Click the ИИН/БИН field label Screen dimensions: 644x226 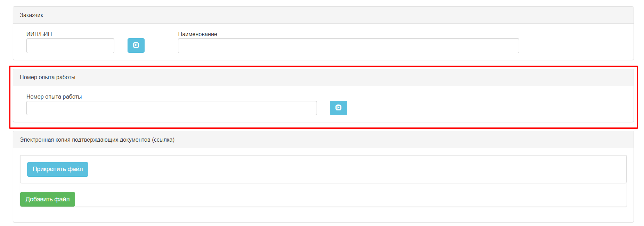[39, 34]
